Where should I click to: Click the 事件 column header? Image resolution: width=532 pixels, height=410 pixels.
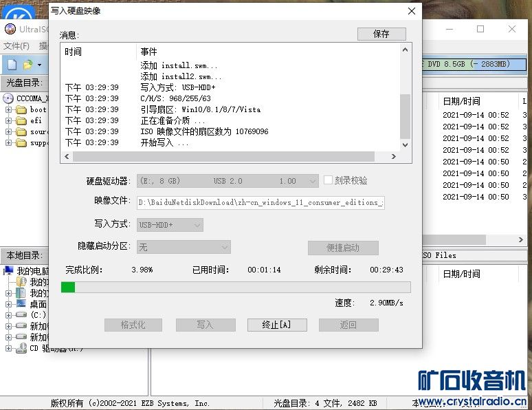[148, 52]
